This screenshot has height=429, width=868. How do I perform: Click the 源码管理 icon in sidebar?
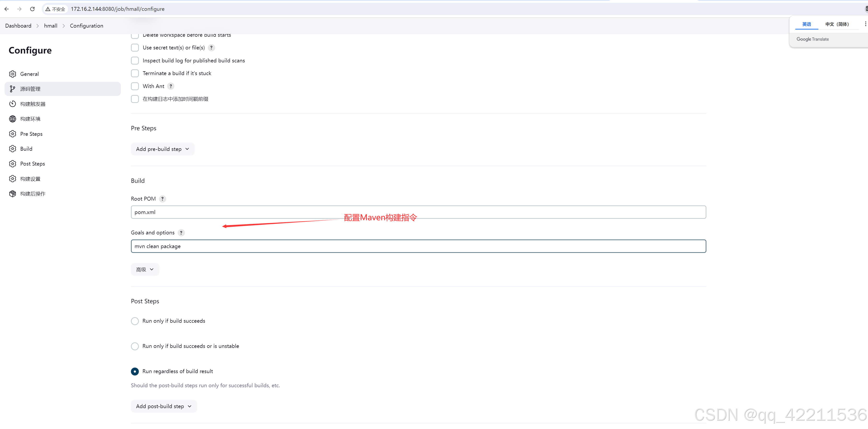click(13, 89)
